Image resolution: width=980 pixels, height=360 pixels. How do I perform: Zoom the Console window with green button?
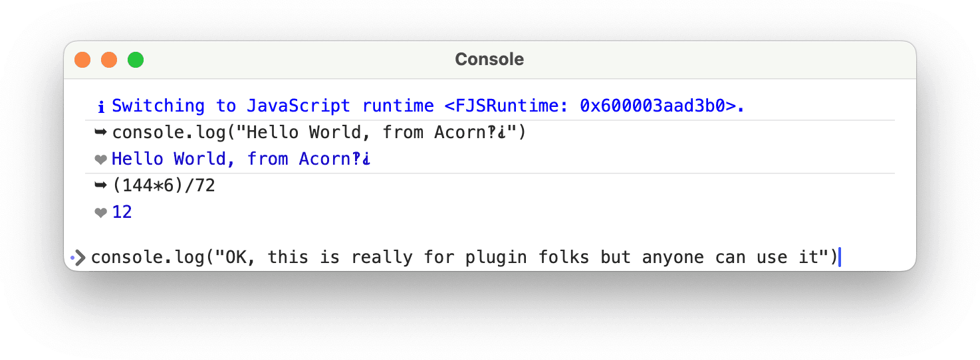[136, 60]
